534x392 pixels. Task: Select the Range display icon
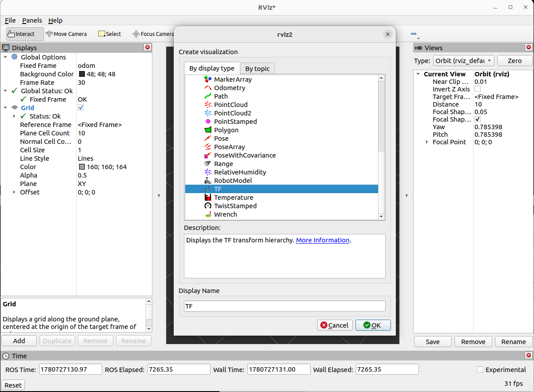point(208,164)
